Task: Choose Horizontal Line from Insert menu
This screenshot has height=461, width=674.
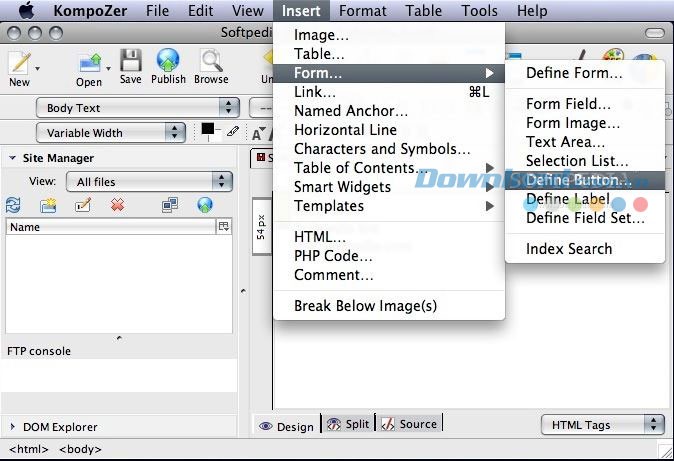Action: (345, 130)
